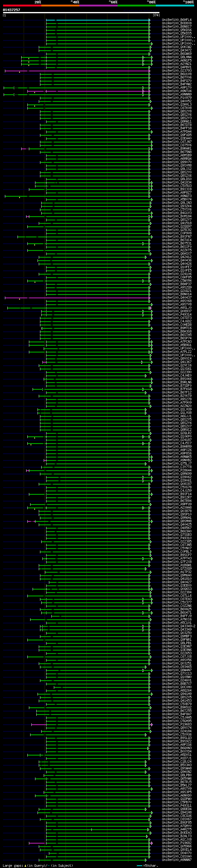Select the UniRef100_Q941H8 label

[176, 812]
